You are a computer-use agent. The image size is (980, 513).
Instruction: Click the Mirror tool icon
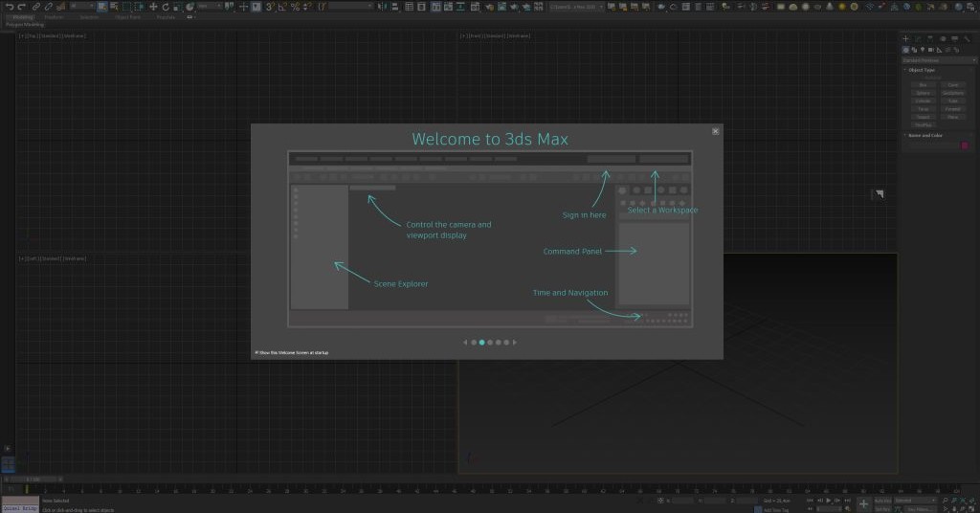point(381,7)
